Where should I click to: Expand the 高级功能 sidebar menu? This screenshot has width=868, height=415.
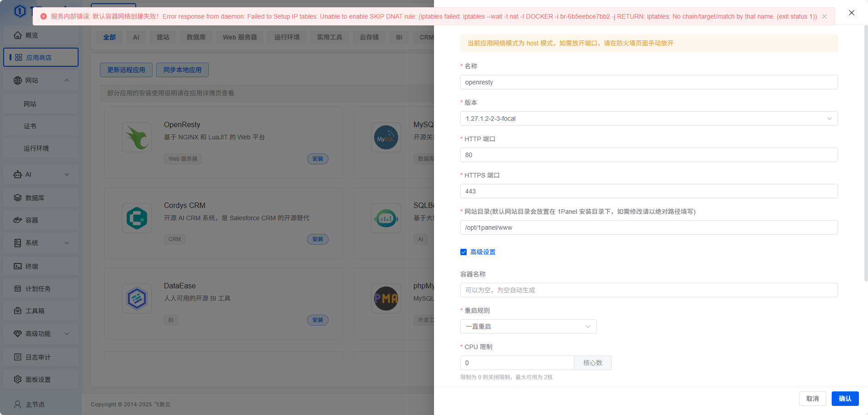point(67,334)
